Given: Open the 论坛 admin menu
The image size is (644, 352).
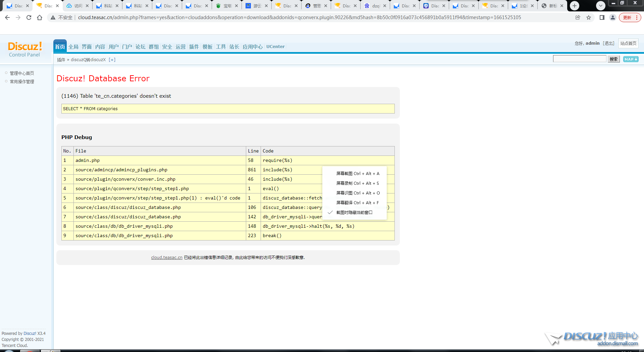Looking at the screenshot, I should [141, 47].
